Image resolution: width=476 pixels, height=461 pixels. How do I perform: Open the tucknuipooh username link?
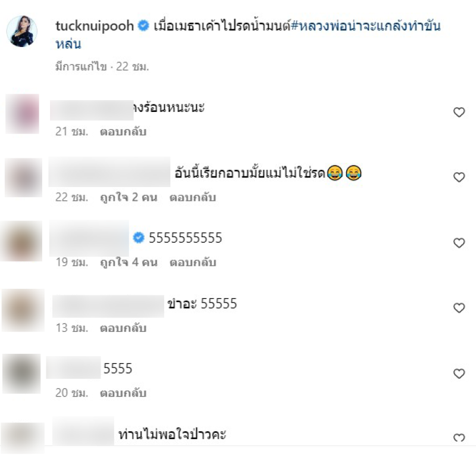pos(95,26)
